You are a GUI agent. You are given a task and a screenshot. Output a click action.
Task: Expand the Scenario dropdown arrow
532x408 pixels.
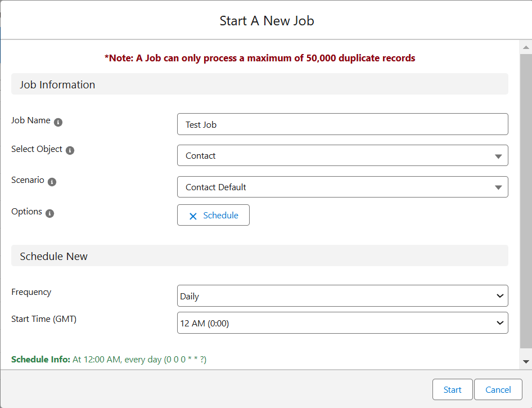(498, 187)
